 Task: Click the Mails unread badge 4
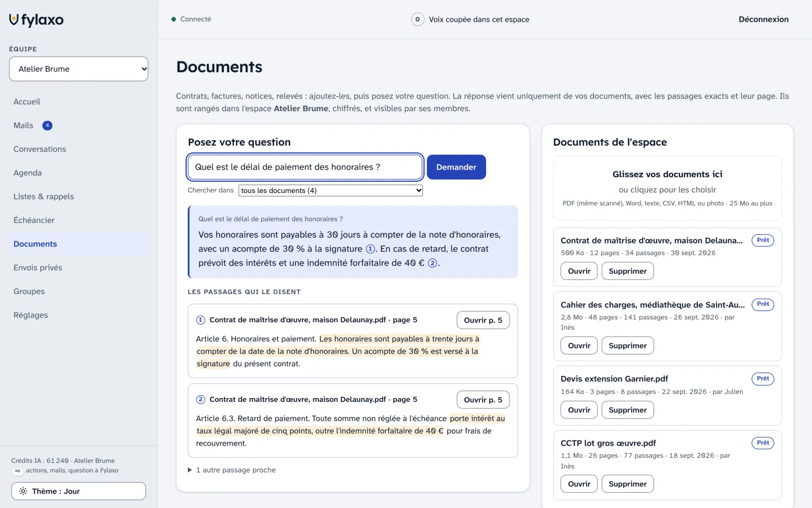[x=47, y=125]
